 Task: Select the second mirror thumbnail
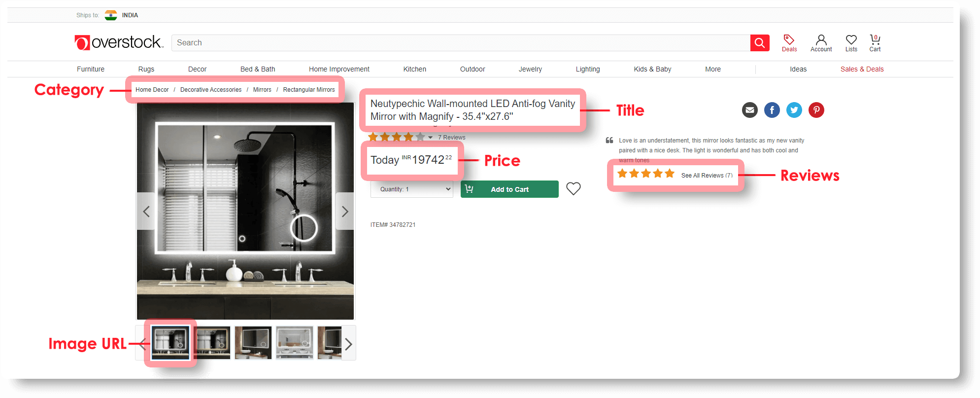212,343
